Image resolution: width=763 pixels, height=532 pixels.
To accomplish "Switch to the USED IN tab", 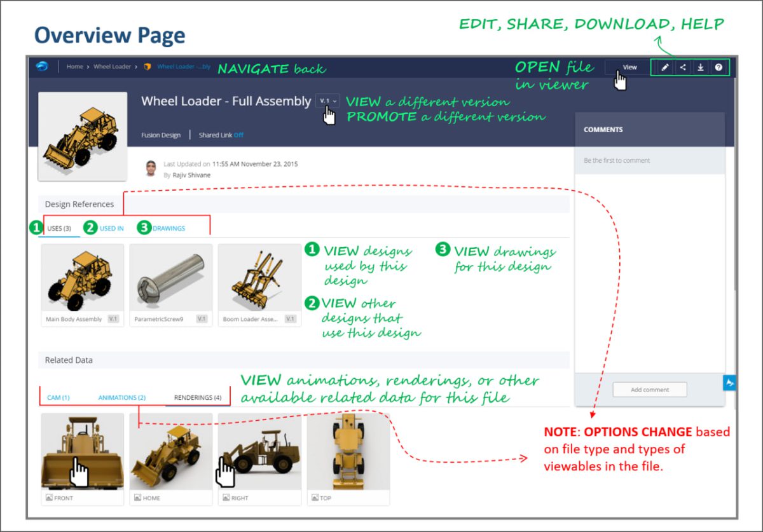I will coord(112,228).
